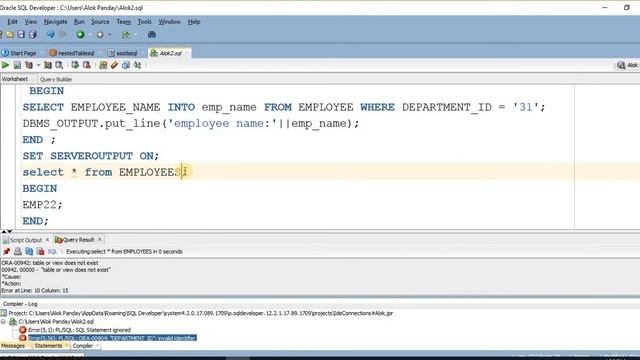Click the red pin Freeze View icon

[7, 251]
